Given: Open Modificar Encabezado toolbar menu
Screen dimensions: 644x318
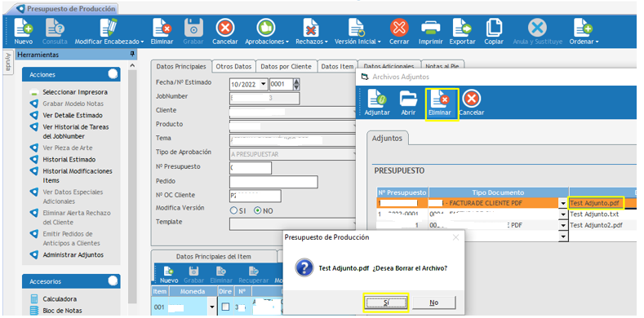Looking at the screenshot, I should point(109,32).
